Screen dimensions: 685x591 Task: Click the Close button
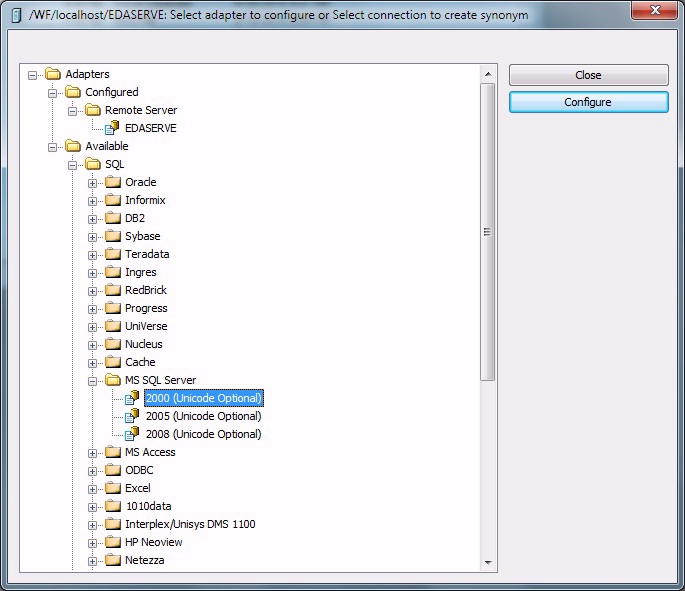588,75
